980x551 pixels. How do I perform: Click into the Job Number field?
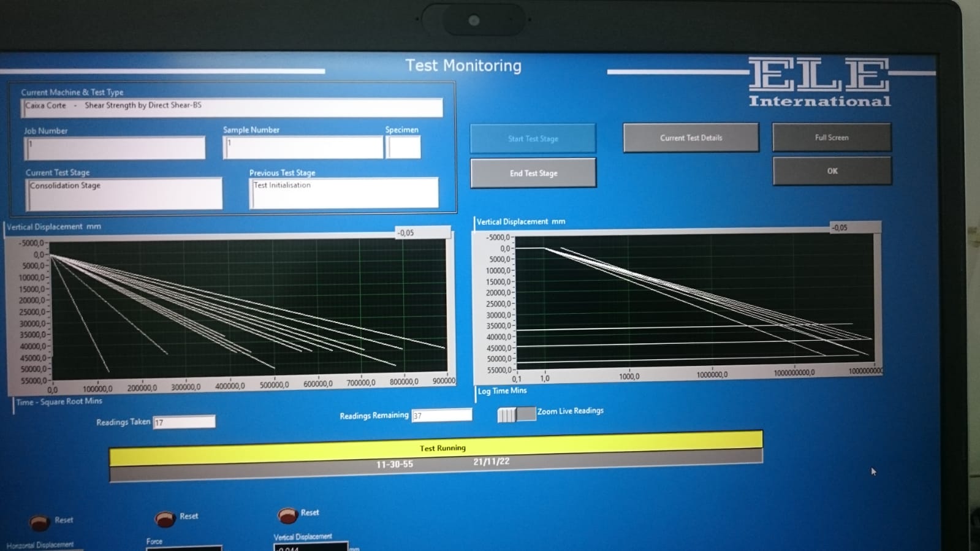pyautogui.click(x=115, y=148)
